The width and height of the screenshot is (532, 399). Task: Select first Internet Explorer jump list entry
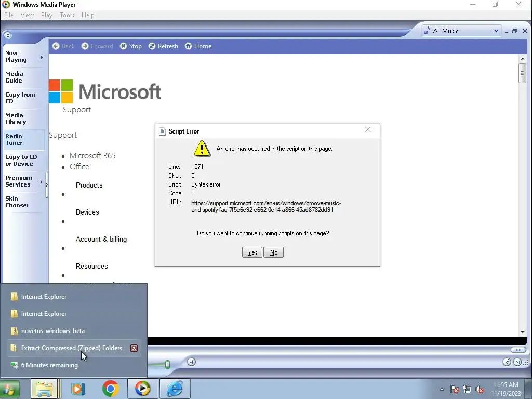click(74, 297)
